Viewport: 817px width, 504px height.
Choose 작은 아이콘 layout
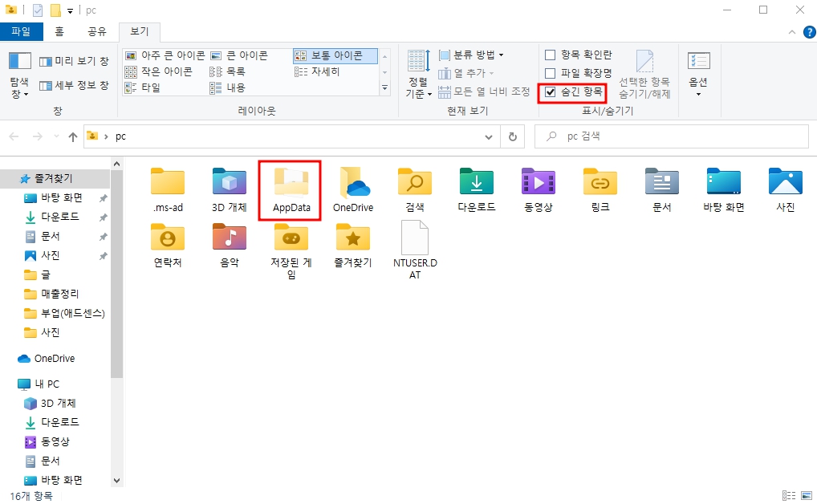[x=159, y=71]
